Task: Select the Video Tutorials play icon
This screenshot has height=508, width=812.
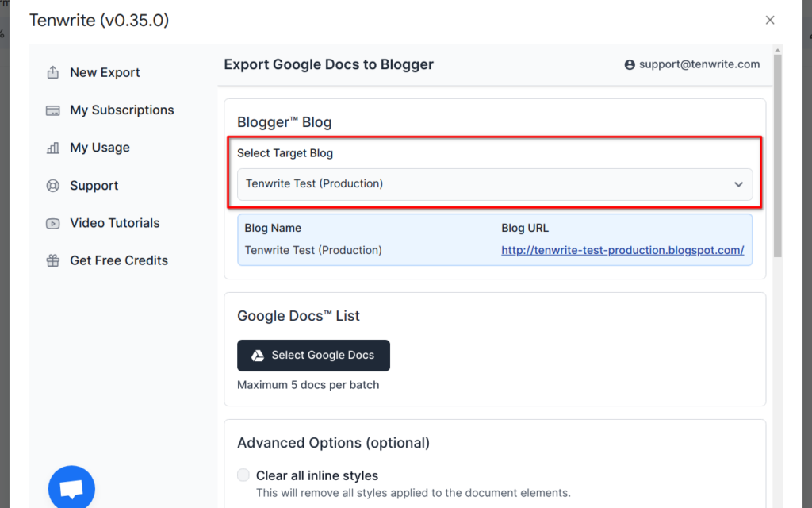Action: [52, 223]
